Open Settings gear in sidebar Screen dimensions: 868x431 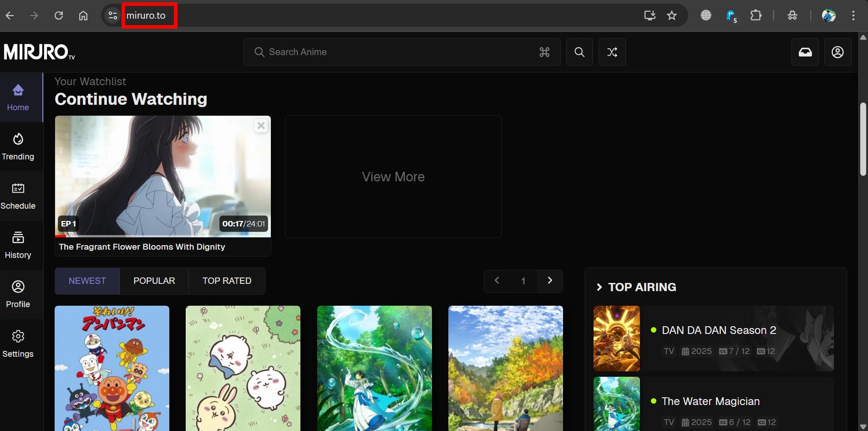point(18,344)
